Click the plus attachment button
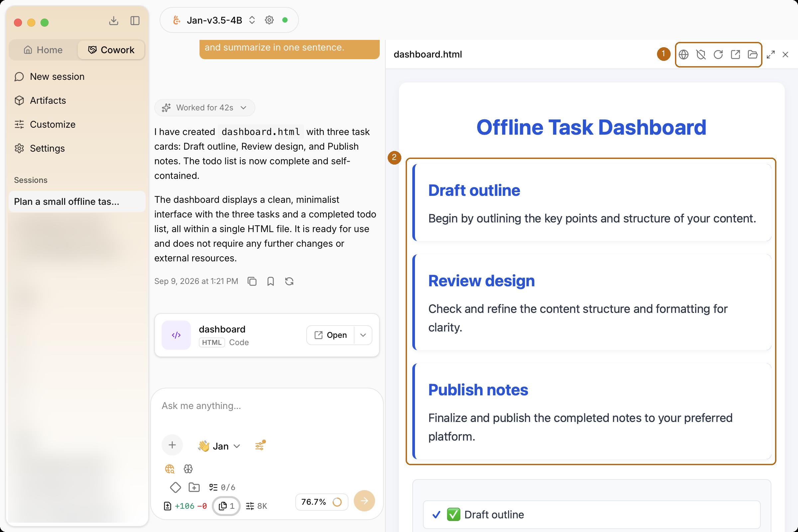 coord(172,445)
